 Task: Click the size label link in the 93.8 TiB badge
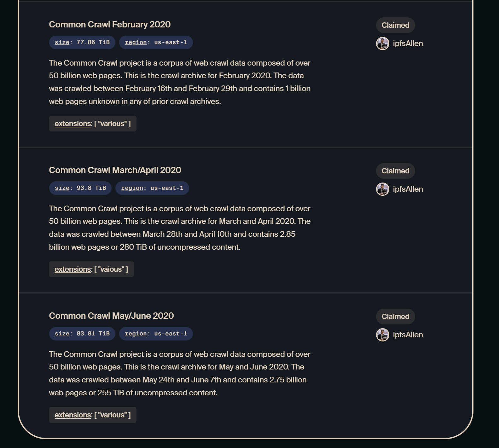click(62, 188)
